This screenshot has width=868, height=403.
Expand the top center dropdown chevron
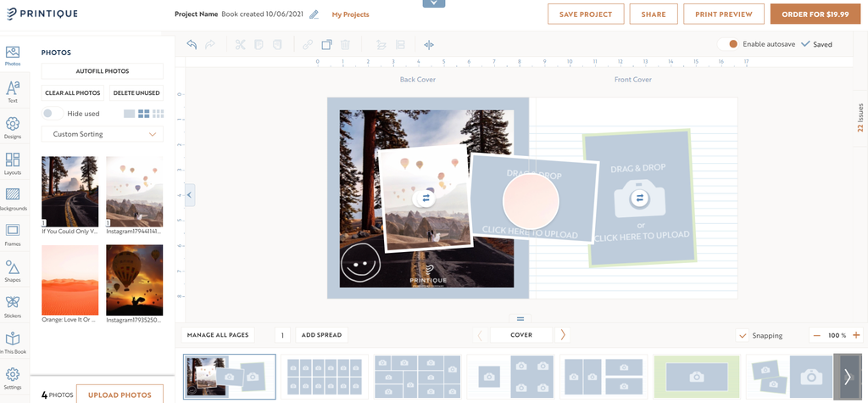pyautogui.click(x=433, y=3)
